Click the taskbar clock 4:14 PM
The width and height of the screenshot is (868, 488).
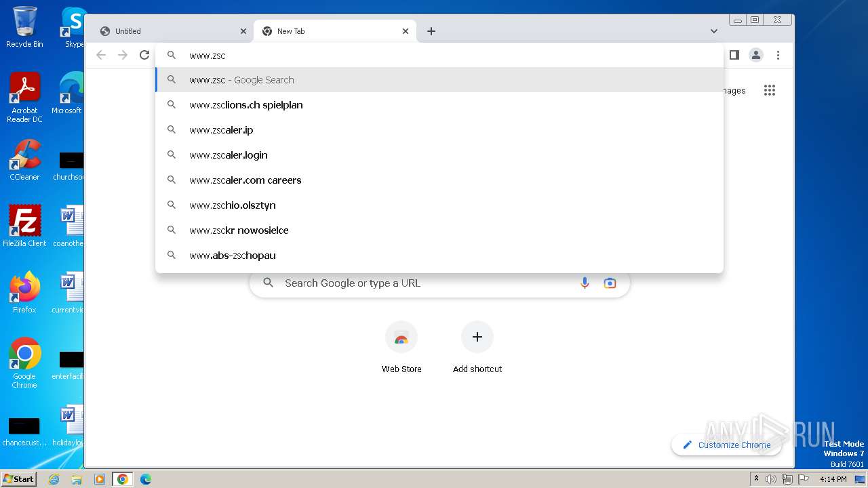point(833,479)
